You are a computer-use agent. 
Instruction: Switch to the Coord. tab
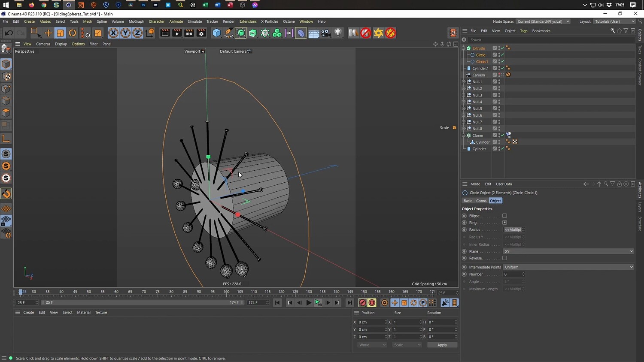click(x=481, y=201)
